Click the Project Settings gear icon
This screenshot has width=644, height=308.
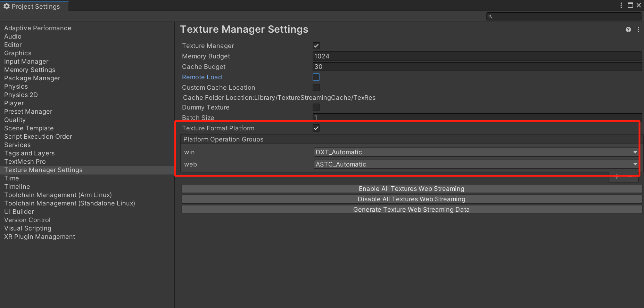tap(7, 6)
